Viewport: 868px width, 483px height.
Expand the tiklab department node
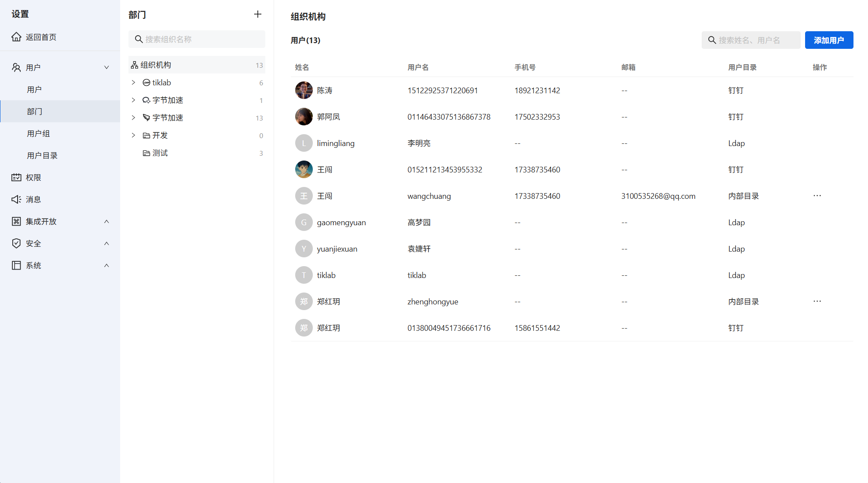133,83
